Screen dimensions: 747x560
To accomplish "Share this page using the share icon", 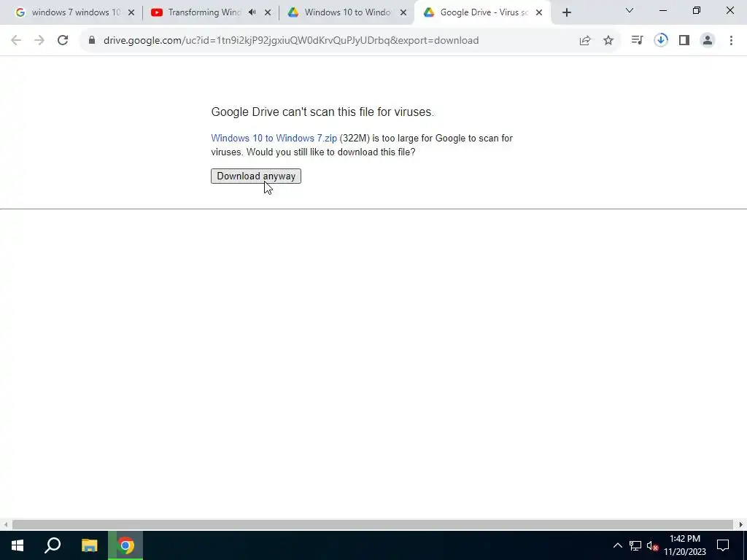I will (585, 41).
